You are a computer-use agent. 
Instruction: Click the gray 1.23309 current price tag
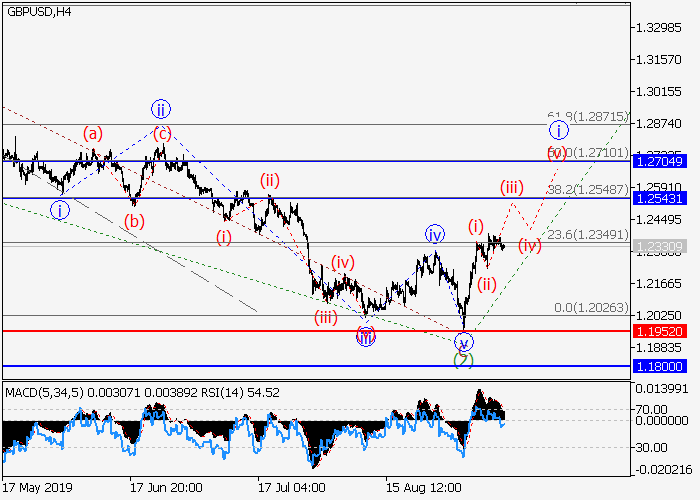tap(658, 245)
